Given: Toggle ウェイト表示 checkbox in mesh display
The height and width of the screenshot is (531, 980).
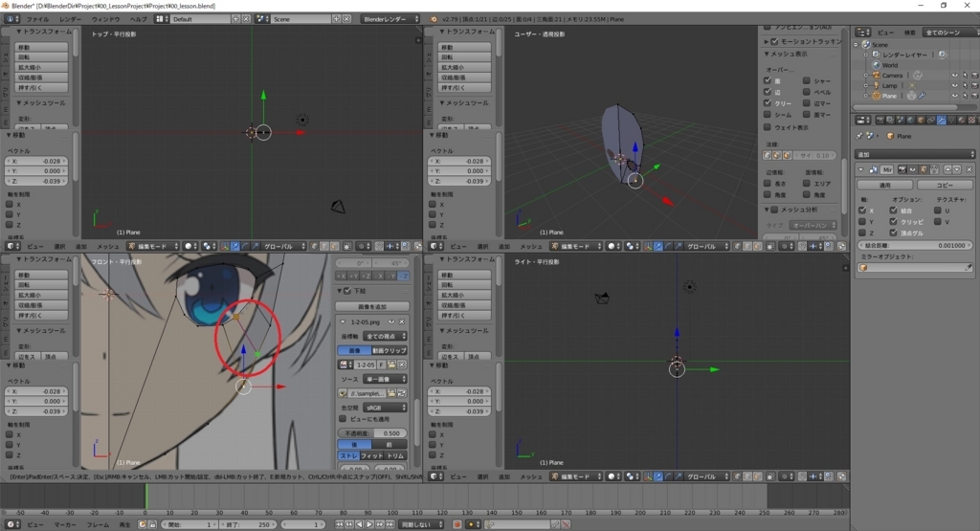Looking at the screenshot, I should (x=768, y=127).
